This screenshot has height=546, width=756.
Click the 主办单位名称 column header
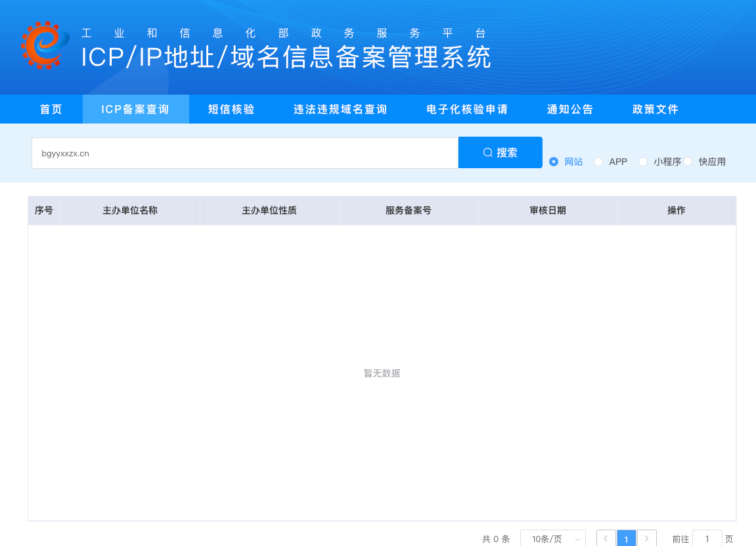pyautogui.click(x=130, y=211)
